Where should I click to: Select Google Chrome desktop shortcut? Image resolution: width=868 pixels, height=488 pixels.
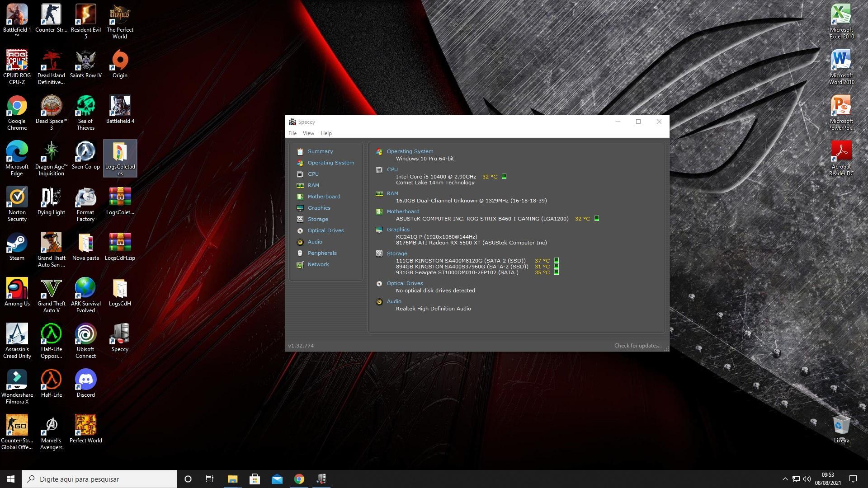17,112
